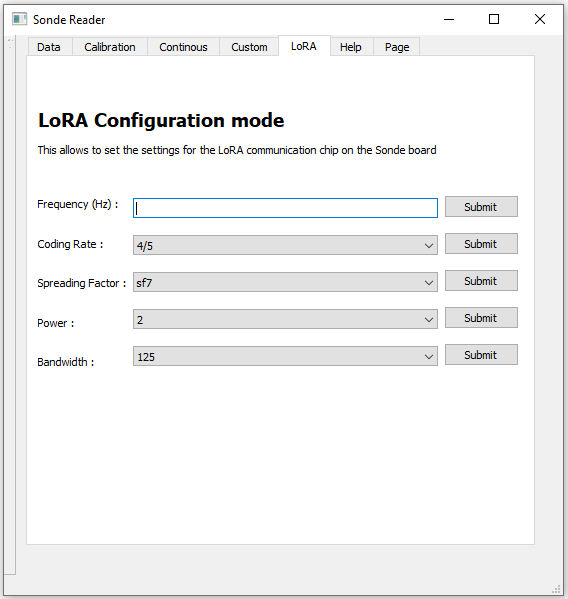Submit the Coding Rate setting
This screenshot has width=568, height=599.
pos(481,244)
